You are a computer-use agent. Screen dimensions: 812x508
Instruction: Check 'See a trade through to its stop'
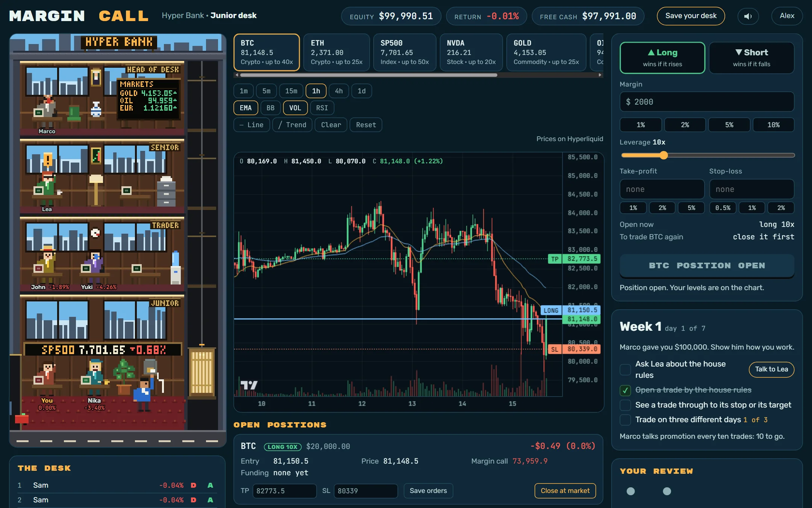pos(625,405)
